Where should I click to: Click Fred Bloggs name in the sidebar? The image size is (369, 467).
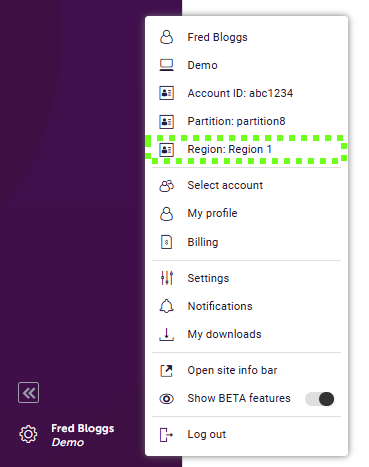pos(83,429)
